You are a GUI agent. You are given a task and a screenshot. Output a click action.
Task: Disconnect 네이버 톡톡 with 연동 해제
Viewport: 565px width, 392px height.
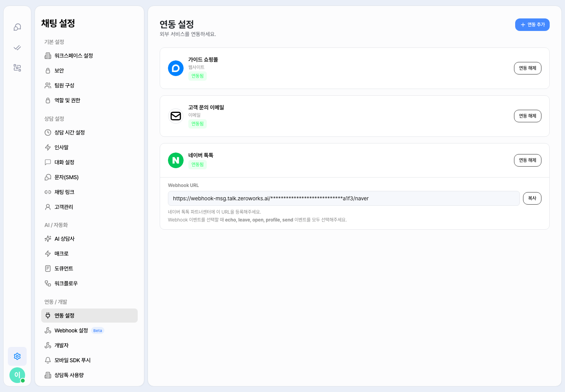pyautogui.click(x=528, y=160)
